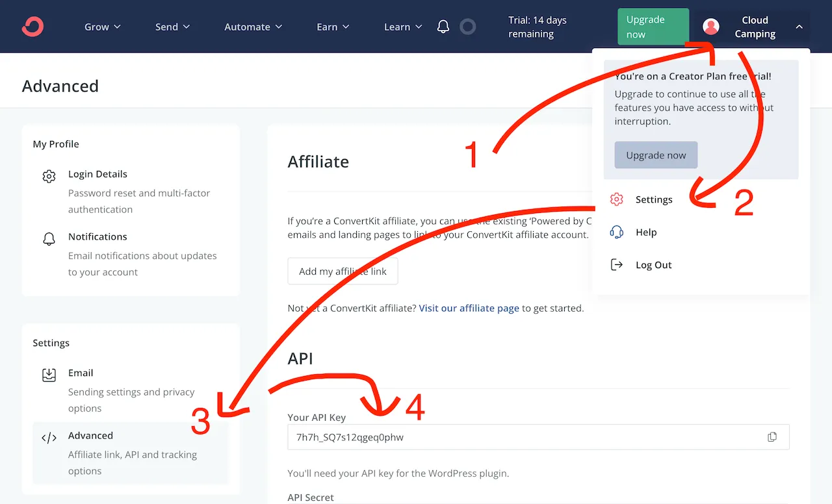The width and height of the screenshot is (832, 504).
Task: Click the Cloud Camping avatar icon
Action: click(x=711, y=27)
